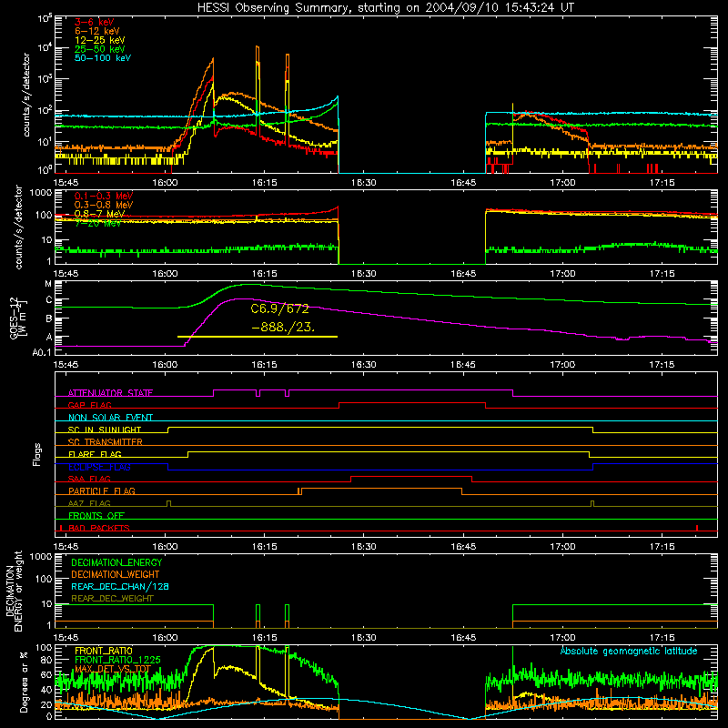Click the Degrees or % axis title
The height and width of the screenshot is (728, 728).
(24, 682)
